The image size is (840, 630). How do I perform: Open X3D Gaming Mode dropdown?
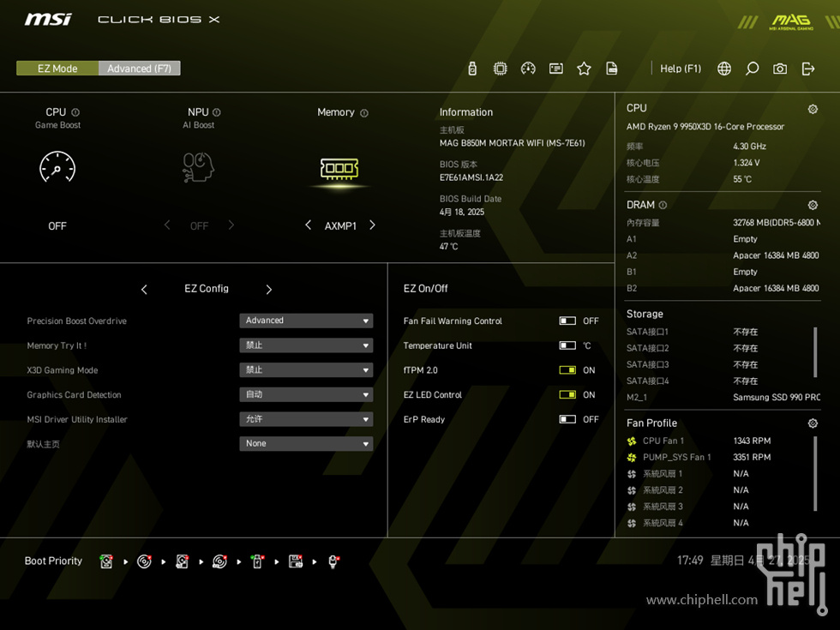point(306,369)
